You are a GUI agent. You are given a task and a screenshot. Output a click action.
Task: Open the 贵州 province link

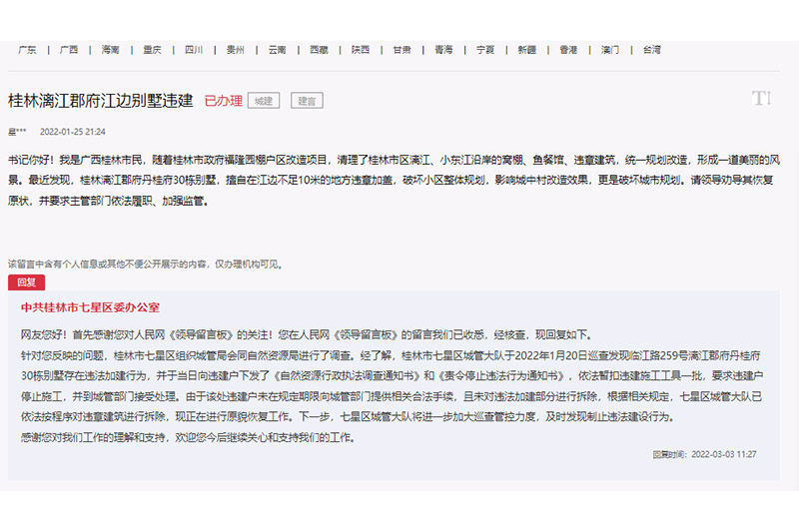236,50
